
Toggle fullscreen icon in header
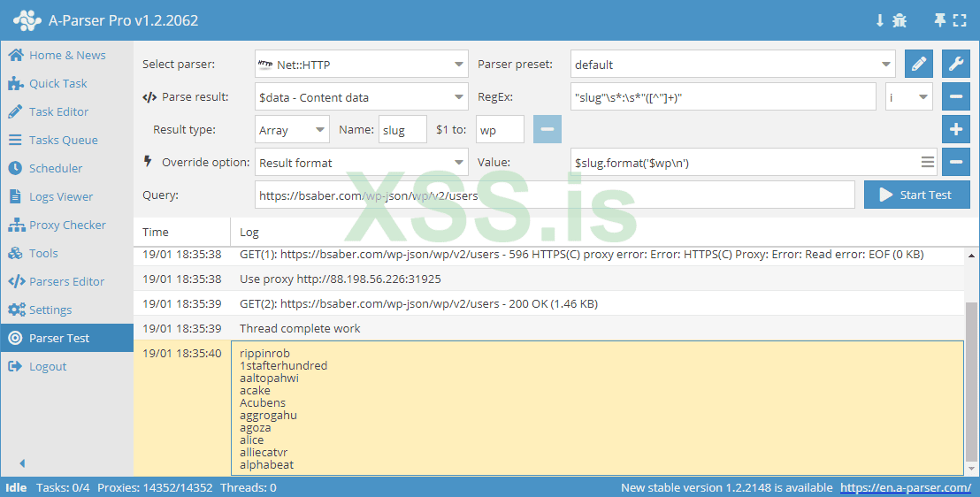tap(960, 20)
